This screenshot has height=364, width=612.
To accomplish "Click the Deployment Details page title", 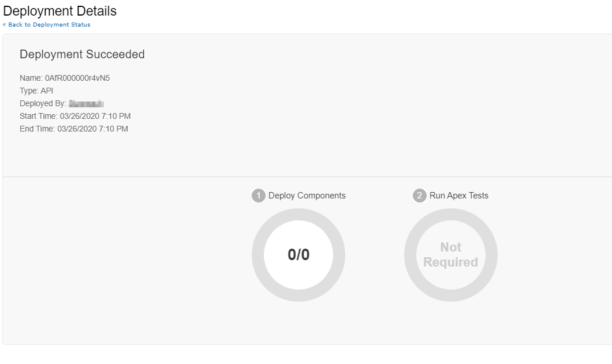I will [60, 11].
